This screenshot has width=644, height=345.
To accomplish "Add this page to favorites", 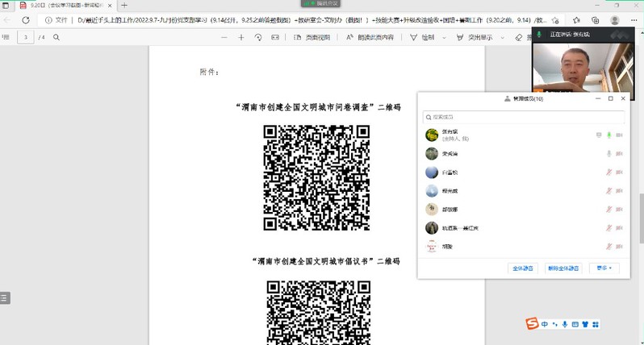I will [x=555, y=20].
